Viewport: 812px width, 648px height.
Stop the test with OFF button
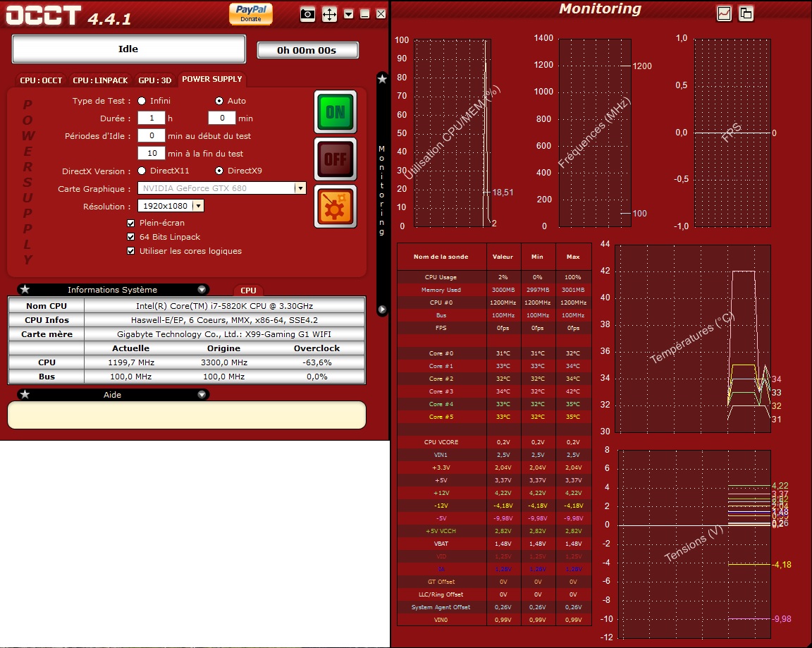[x=336, y=159]
